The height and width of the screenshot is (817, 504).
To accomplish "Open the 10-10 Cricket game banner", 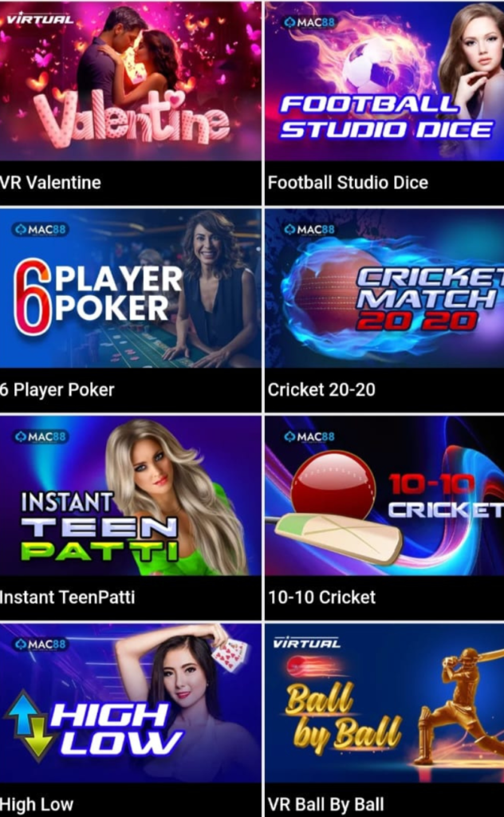I will 384,495.
